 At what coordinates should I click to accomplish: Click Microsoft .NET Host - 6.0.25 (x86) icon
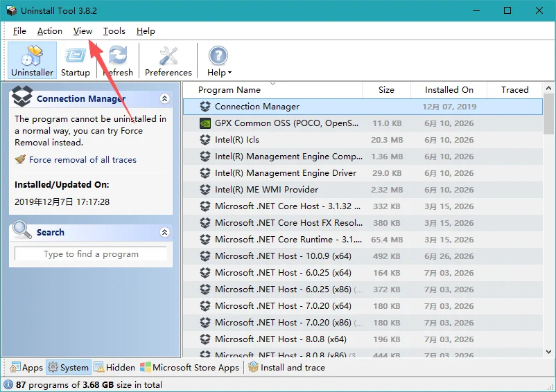coord(205,289)
